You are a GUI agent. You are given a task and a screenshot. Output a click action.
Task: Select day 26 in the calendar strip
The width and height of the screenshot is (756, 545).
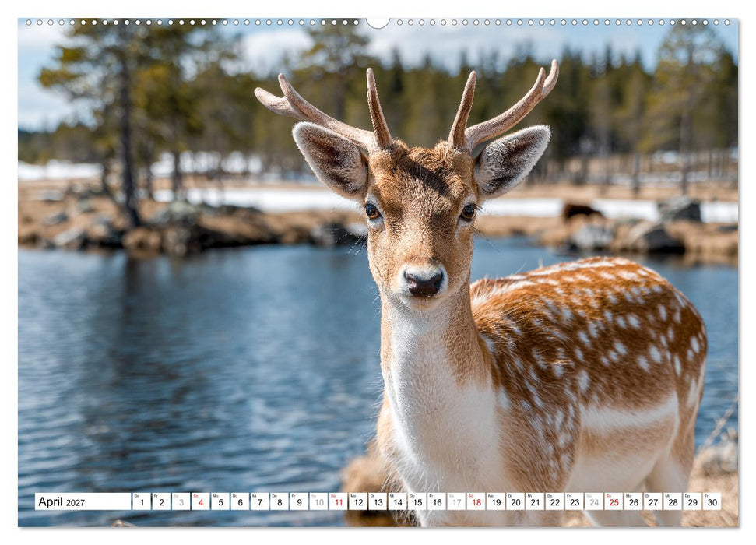634,501
